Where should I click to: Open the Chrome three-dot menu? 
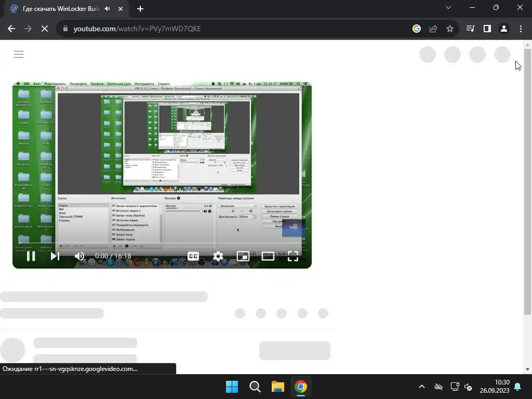pos(521,29)
